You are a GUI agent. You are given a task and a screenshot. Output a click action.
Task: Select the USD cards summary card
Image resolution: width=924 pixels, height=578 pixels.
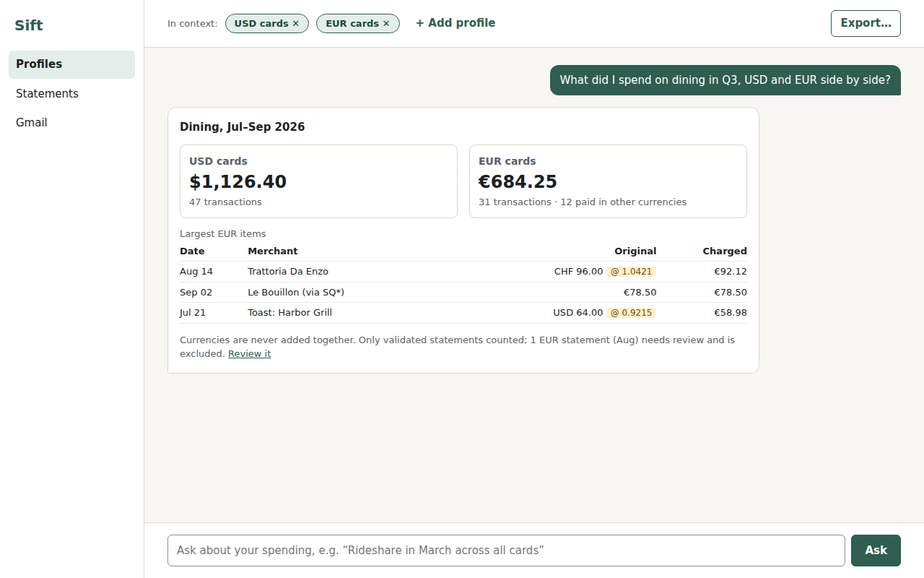(318, 181)
